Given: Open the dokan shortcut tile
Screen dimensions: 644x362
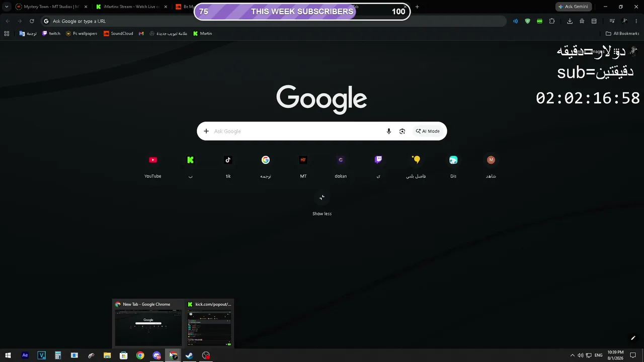Looking at the screenshot, I should point(341,166).
